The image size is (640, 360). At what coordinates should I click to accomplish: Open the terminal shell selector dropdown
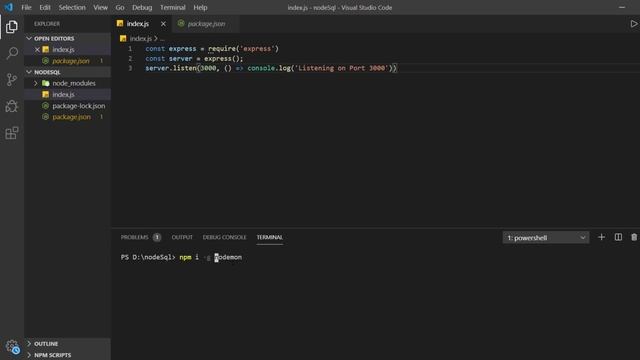[x=546, y=238]
